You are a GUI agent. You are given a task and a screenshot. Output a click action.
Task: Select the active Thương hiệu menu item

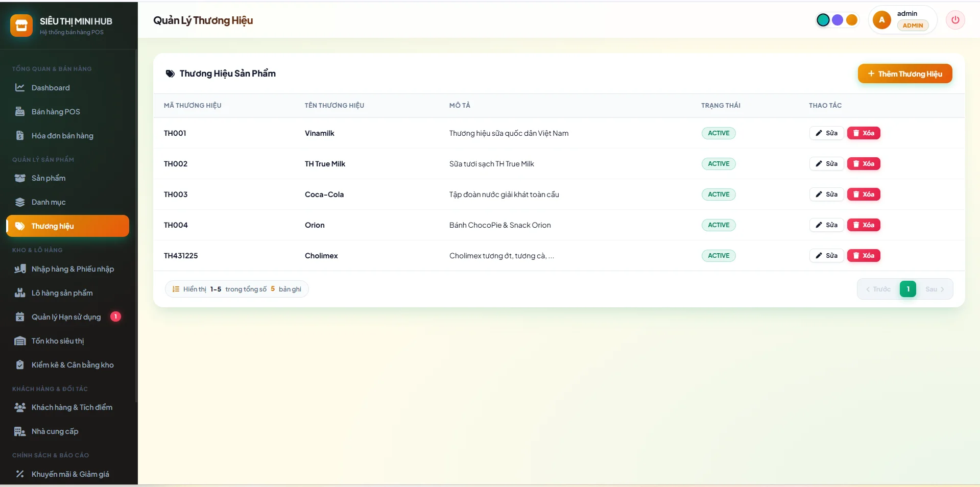tap(67, 226)
